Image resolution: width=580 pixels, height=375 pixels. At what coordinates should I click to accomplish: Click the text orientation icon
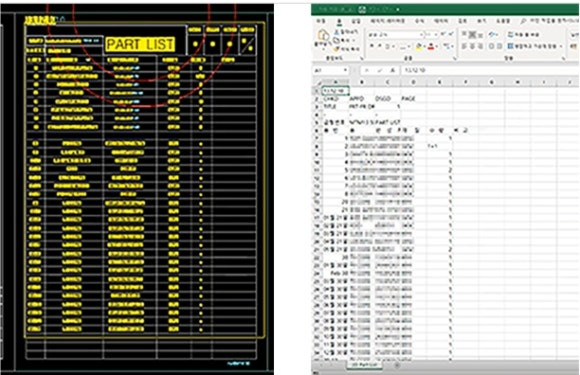[492, 34]
